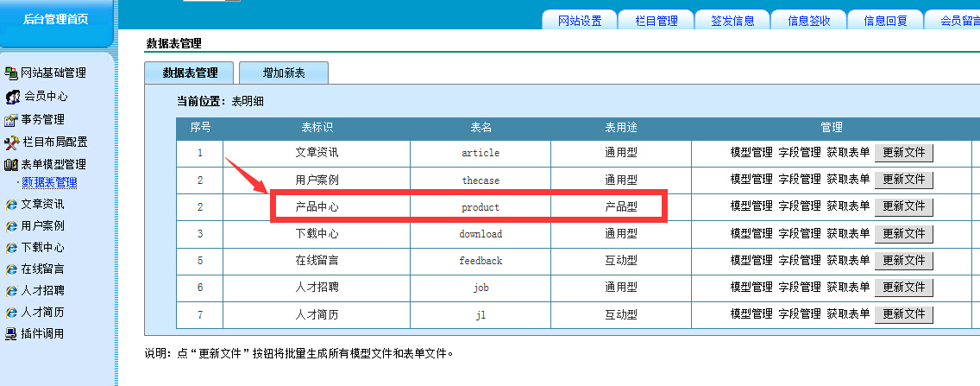Image resolution: width=980 pixels, height=386 pixels.
Task: Click the 栏目布局配置 tools icon
Action: coord(11,142)
